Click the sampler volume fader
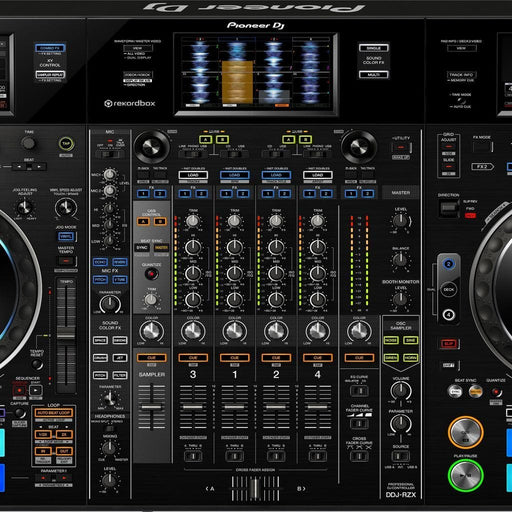Image resolution: width=512 pixels, height=512 pixels. tap(152, 407)
